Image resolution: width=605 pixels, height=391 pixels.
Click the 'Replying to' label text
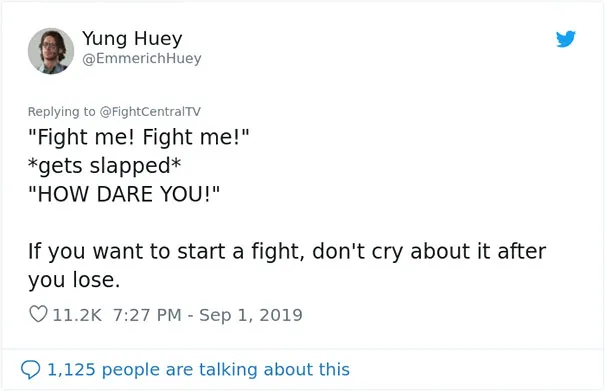(x=61, y=112)
